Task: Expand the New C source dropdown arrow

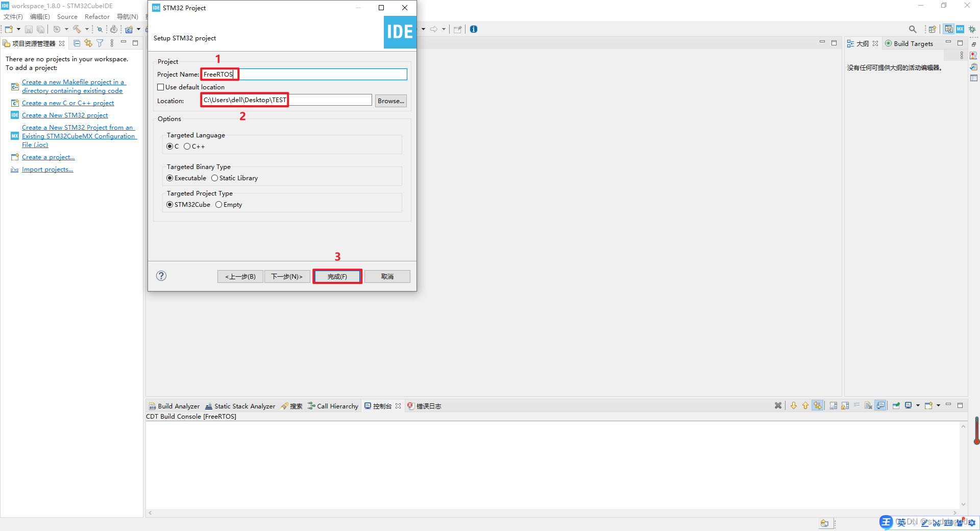Action: point(138,29)
